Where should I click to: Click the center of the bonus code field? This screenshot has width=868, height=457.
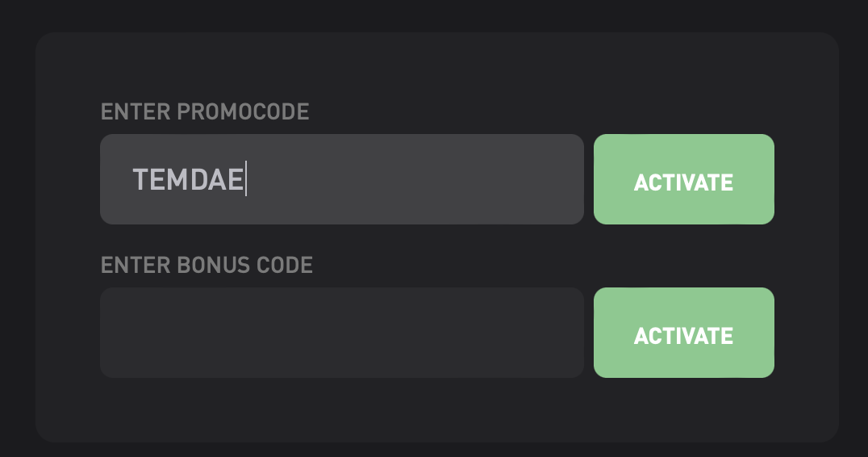(x=341, y=333)
